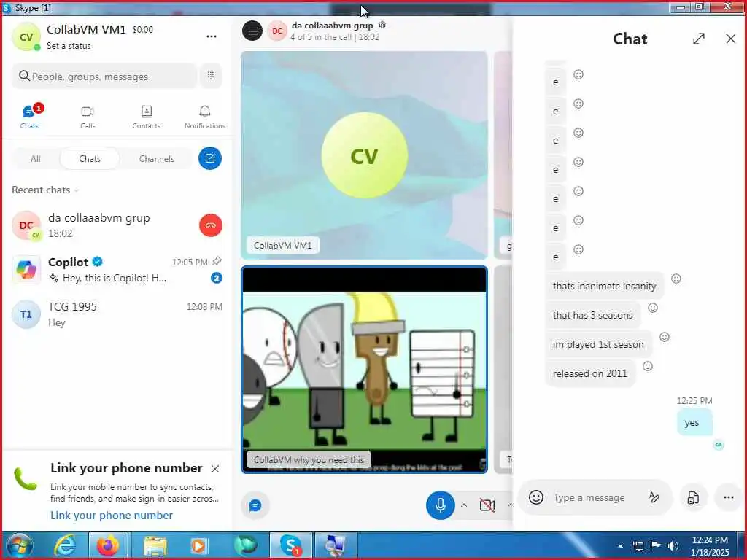Click the Link your phone number link

point(112,516)
